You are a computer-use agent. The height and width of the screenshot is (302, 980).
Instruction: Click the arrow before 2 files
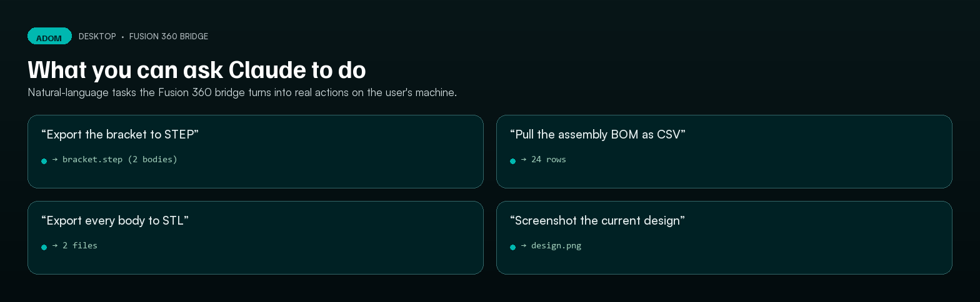pyautogui.click(x=55, y=245)
